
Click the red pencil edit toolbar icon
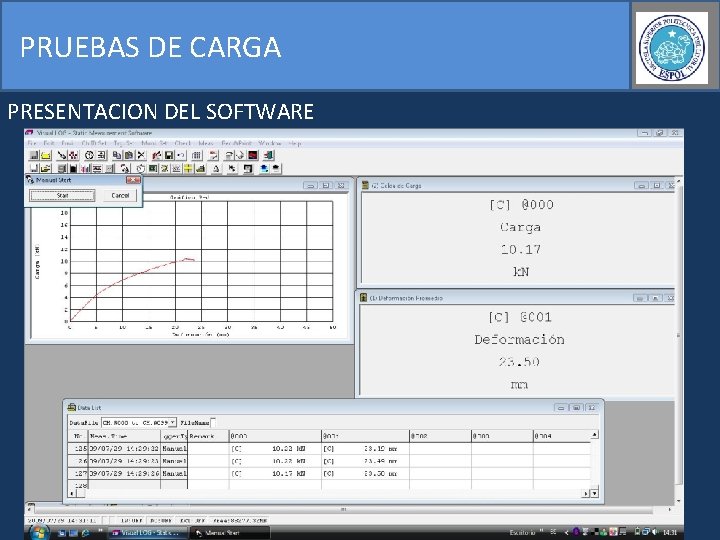(157, 155)
